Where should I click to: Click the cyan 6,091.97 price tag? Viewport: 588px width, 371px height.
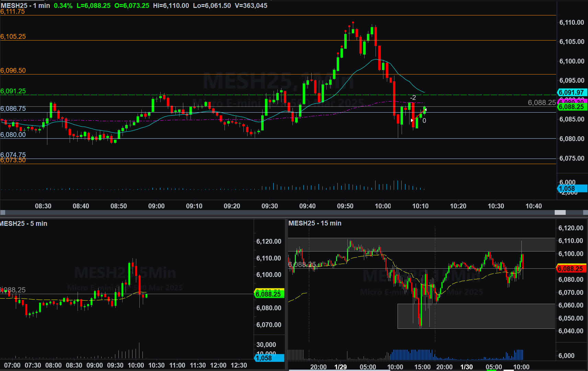click(x=572, y=92)
